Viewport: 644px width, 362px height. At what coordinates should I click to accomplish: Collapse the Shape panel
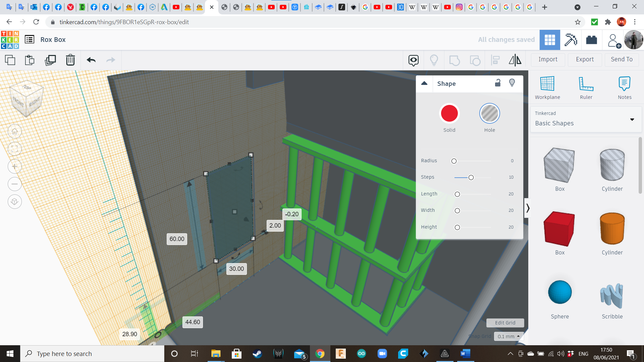[x=424, y=83]
